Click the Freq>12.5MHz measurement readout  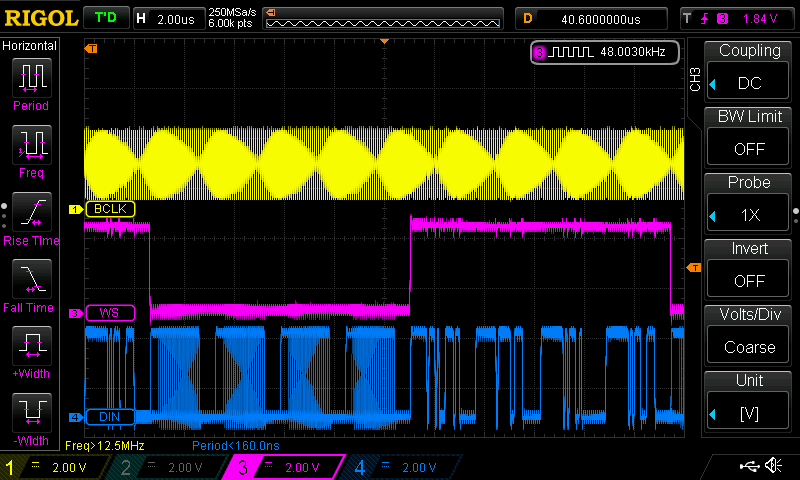[x=105, y=445]
